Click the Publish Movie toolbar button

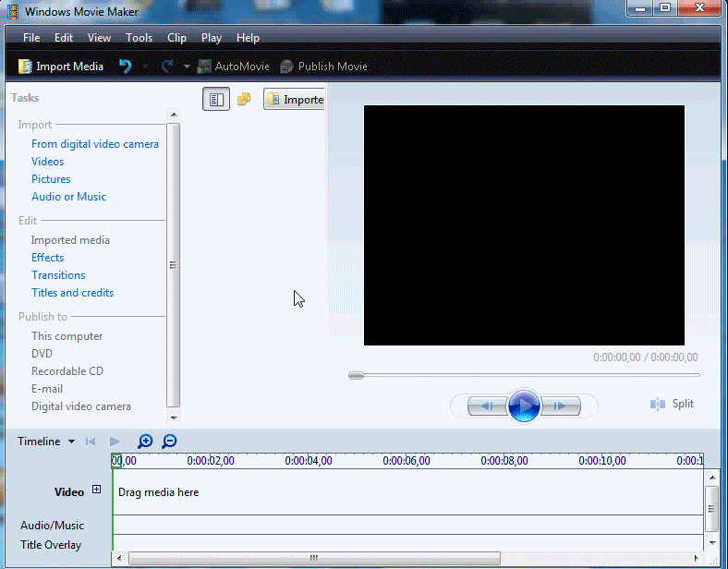click(x=323, y=67)
